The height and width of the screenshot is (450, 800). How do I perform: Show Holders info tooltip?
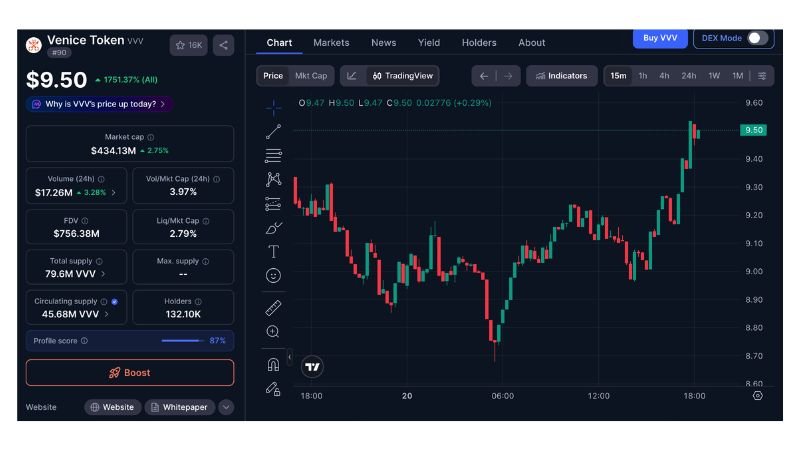(198, 302)
